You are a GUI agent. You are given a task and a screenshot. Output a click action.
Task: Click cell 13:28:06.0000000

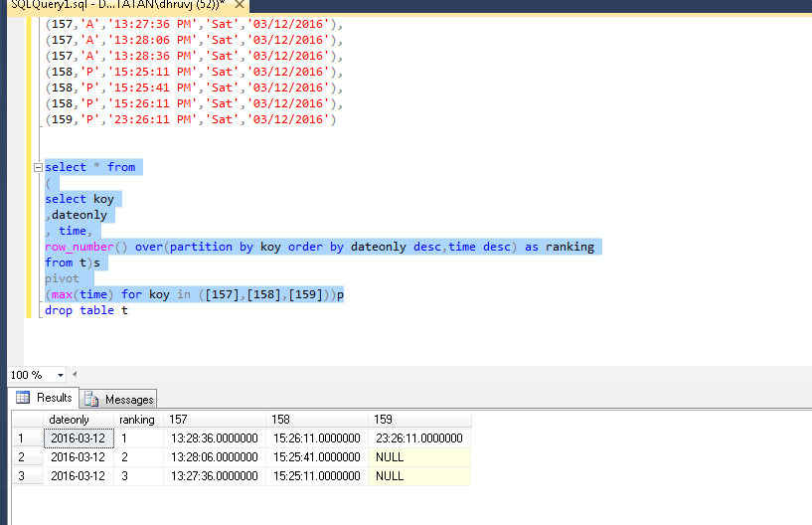coord(215,457)
